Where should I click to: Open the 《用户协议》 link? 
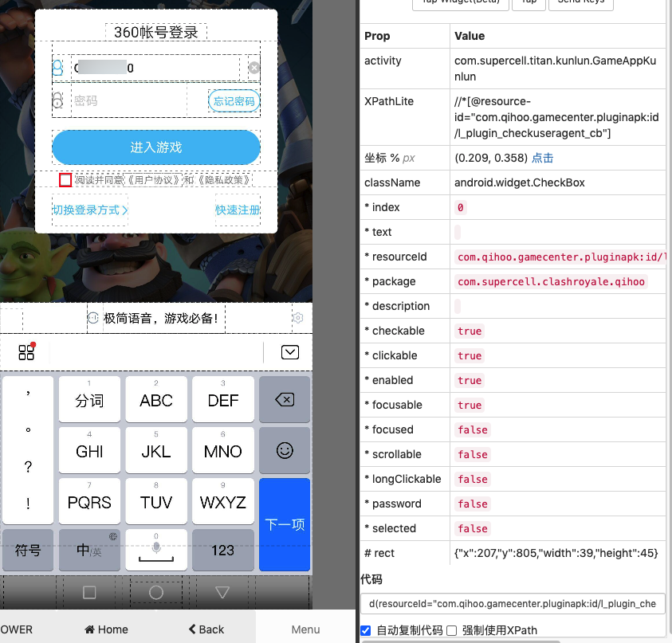pos(153,180)
